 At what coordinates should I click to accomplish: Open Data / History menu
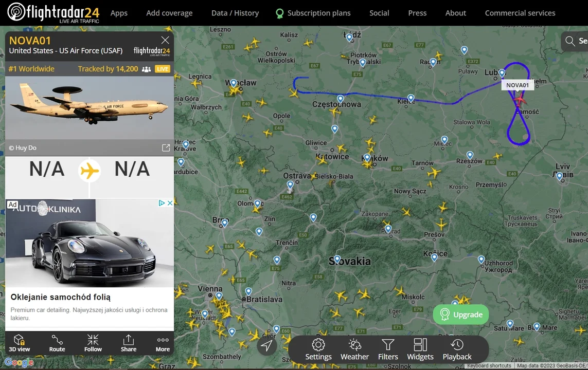[235, 13]
